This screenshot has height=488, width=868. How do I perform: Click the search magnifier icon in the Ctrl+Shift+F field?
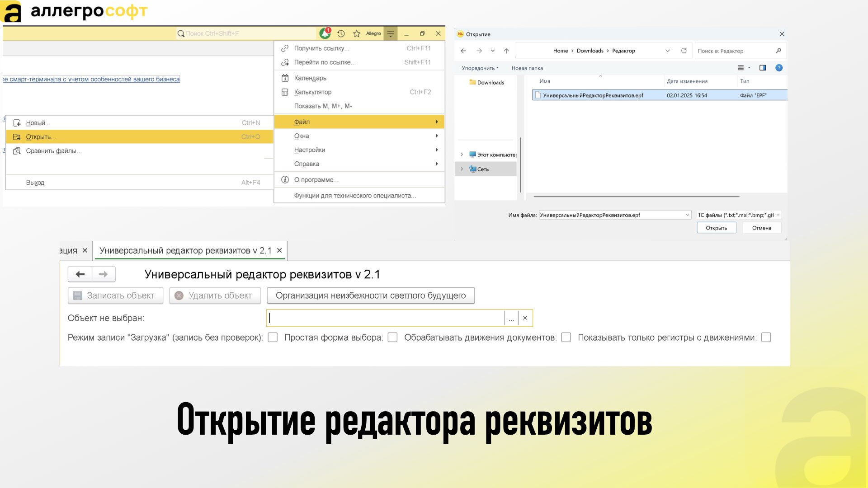coord(181,33)
